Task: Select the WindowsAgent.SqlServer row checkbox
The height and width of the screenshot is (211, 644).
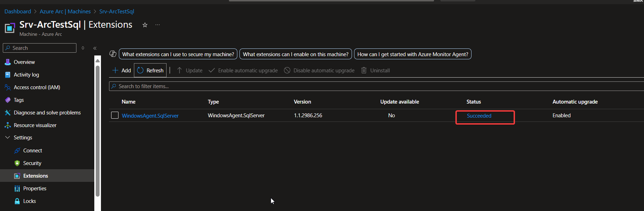Action: point(115,115)
